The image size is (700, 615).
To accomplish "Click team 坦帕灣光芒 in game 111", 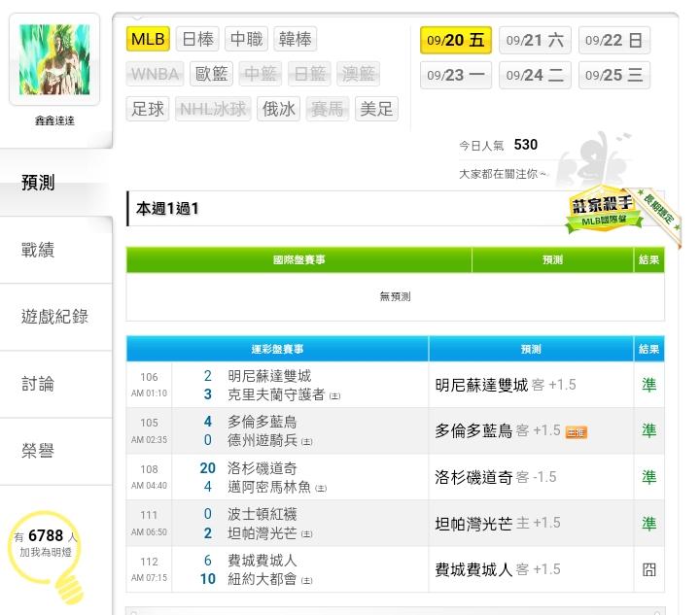I will point(262,533).
